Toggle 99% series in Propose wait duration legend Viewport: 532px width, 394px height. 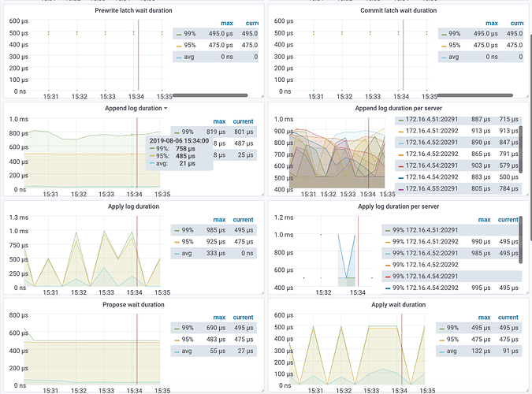coord(188,328)
